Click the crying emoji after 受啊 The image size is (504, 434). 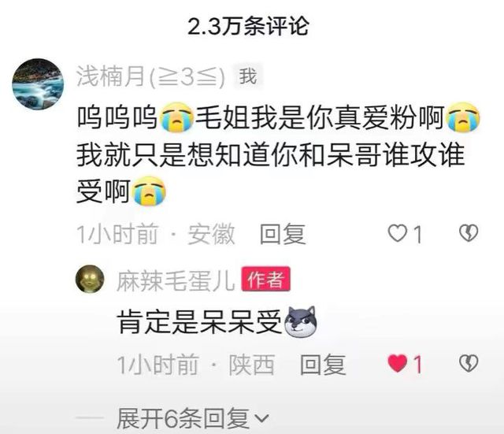coord(149,191)
